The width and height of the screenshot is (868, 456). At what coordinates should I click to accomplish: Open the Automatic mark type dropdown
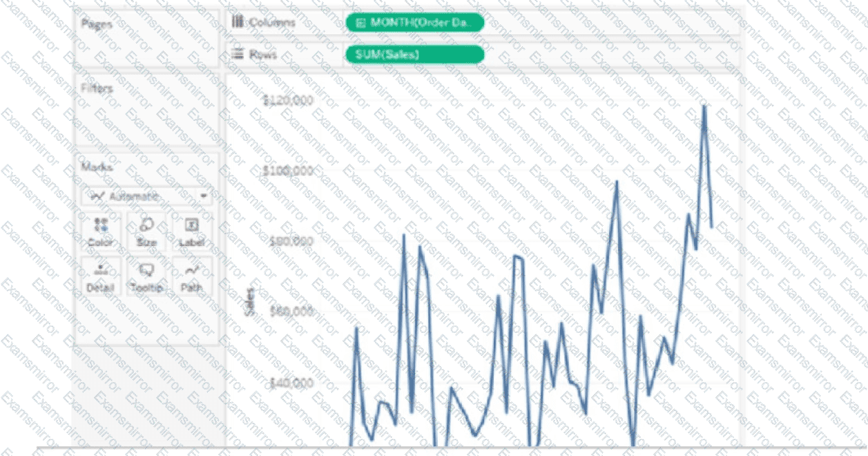pyautogui.click(x=146, y=196)
